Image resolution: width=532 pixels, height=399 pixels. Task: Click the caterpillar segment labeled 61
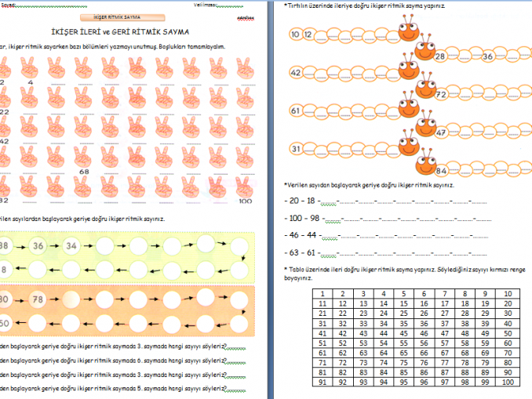click(x=296, y=111)
